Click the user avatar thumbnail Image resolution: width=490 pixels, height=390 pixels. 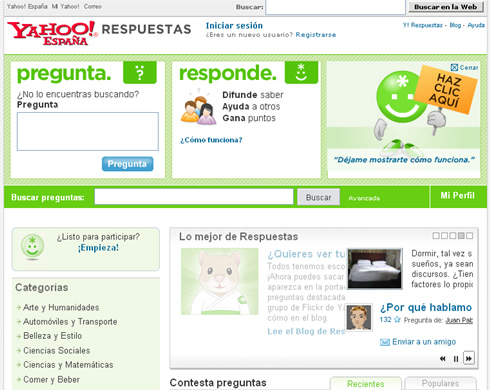359,318
